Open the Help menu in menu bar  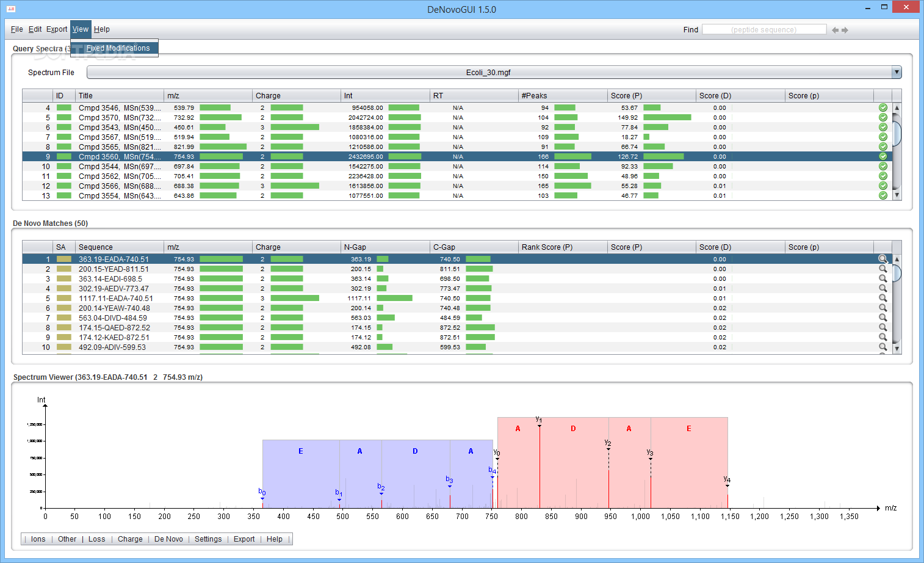click(101, 29)
